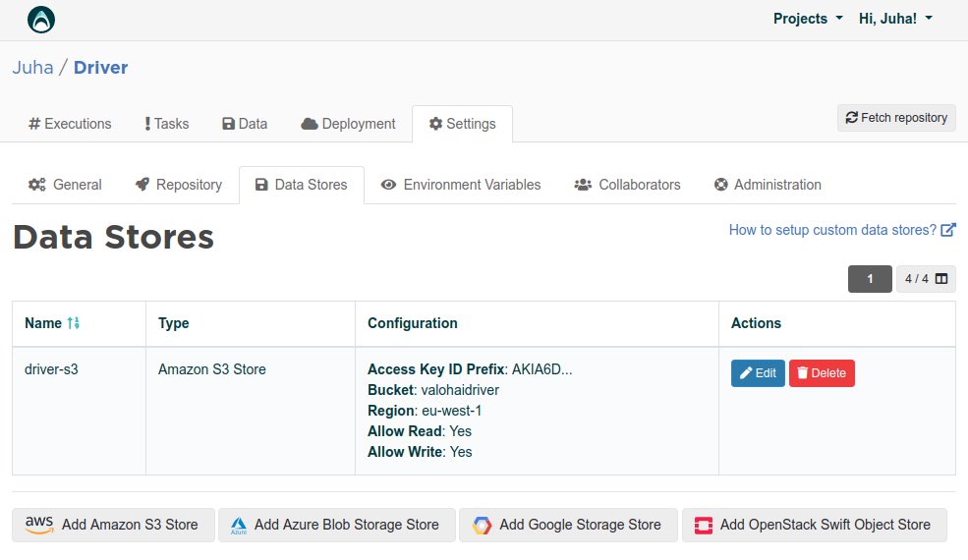Open How to setup custom data stores link
Image resolution: width=968 pixels, height=560 pixels.
(842, 230)
